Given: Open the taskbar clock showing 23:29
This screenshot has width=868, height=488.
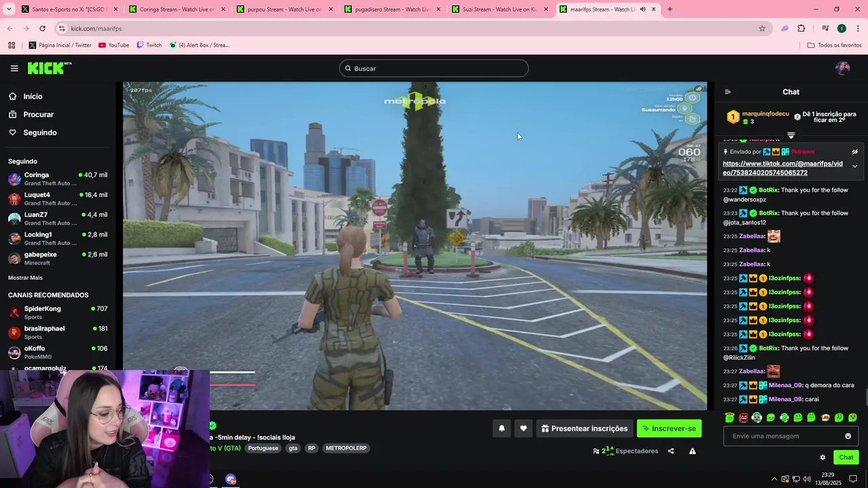Looking at the screenshot, I should 828,479.
